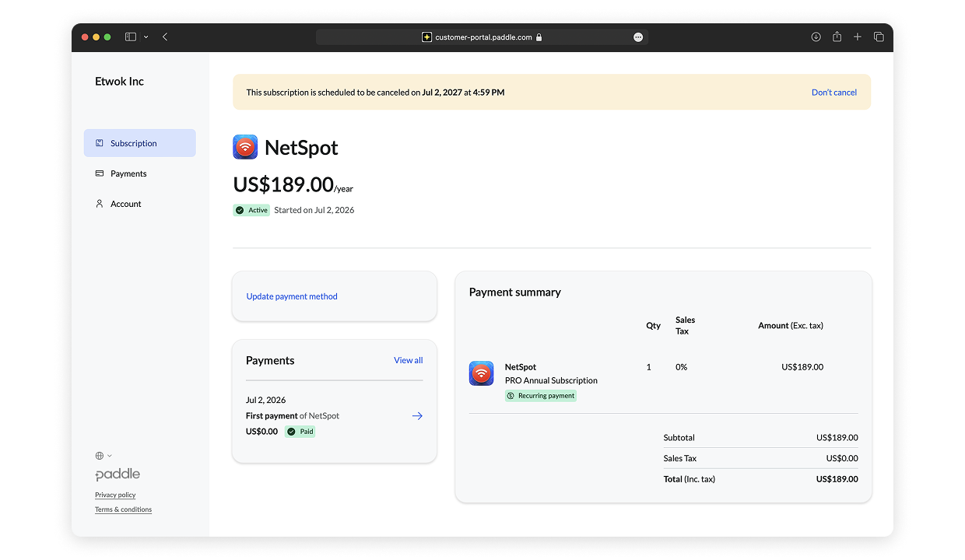Click 'PRO Annual Subscription' text

coord(551,380)
